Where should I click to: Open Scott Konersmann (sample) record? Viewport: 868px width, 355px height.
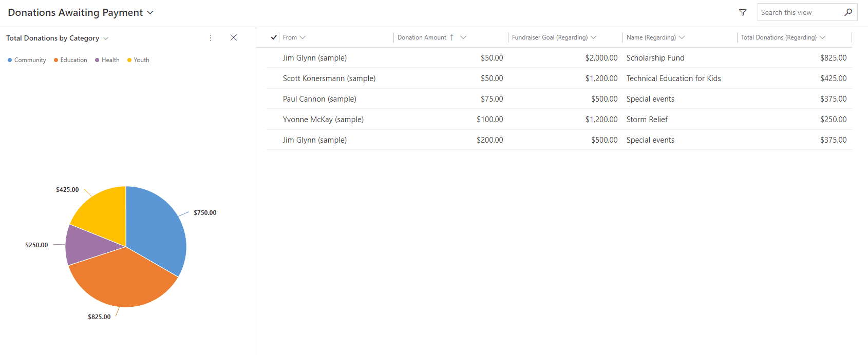329,78
